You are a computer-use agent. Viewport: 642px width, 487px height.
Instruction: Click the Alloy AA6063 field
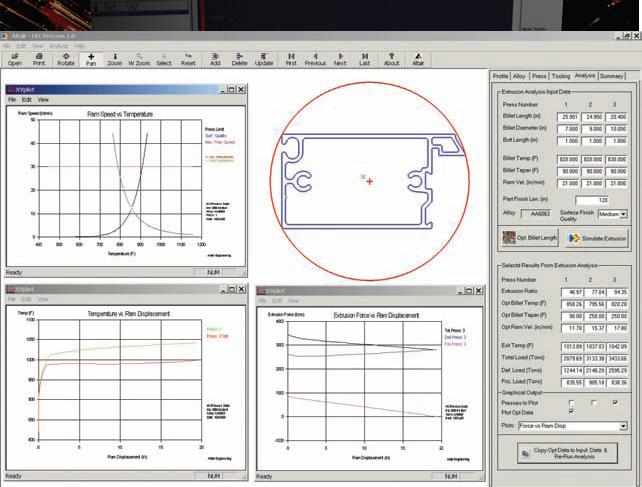536,214
